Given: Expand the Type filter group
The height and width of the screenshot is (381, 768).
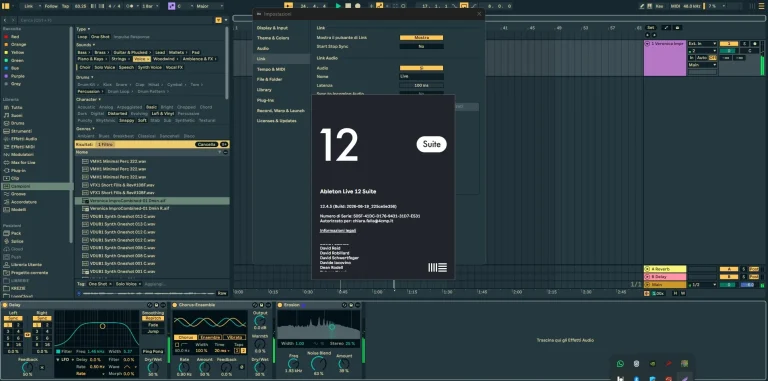Looking at the screenshot, I should point(83,29).
